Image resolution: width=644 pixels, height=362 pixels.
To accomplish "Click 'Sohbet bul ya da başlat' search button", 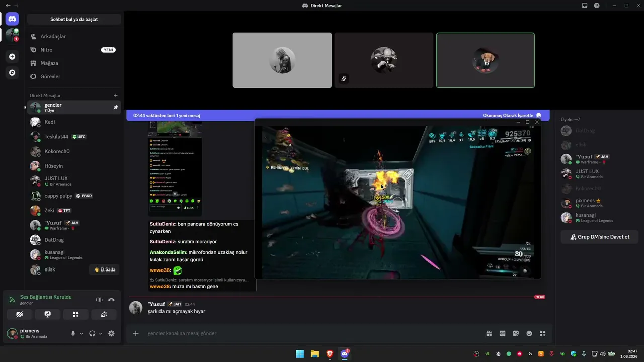I will coord(74,19).
